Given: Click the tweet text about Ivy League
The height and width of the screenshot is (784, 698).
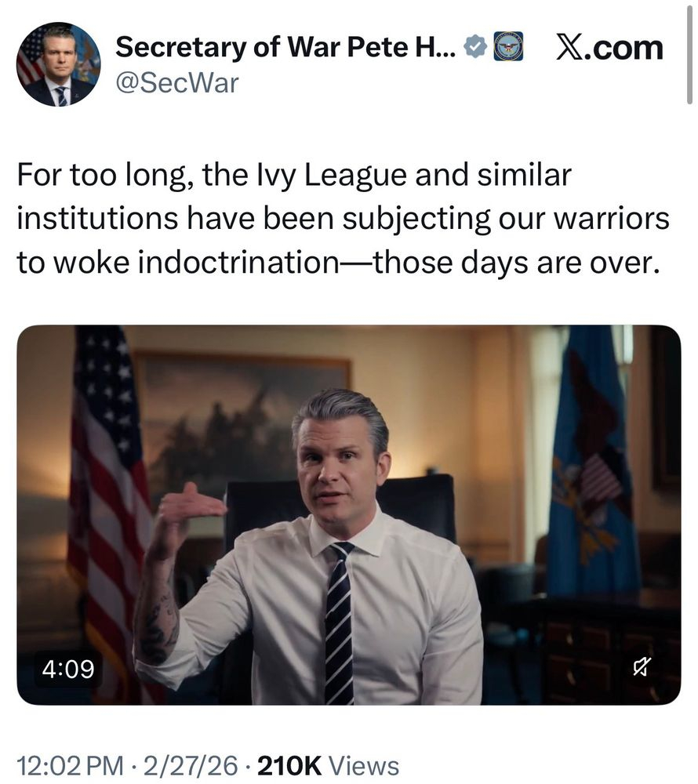Looking at the screenshot, I should [343, 219].
